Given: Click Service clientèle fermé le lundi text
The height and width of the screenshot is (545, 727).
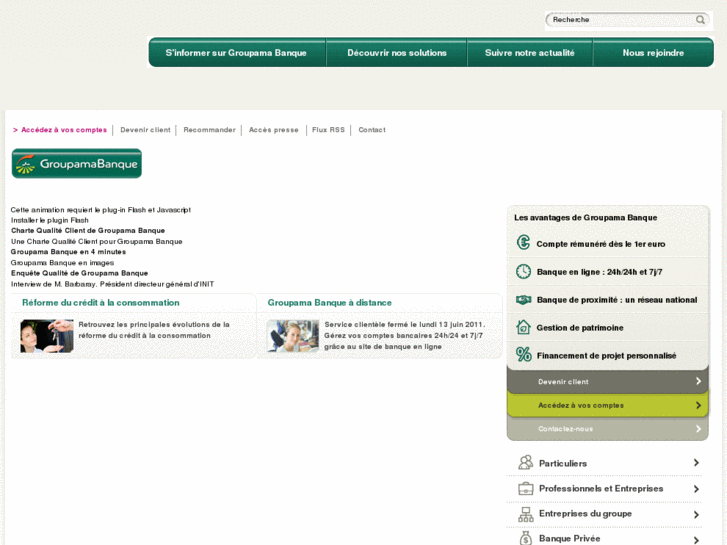Looking at the screenshot, I should pos(404,335).
